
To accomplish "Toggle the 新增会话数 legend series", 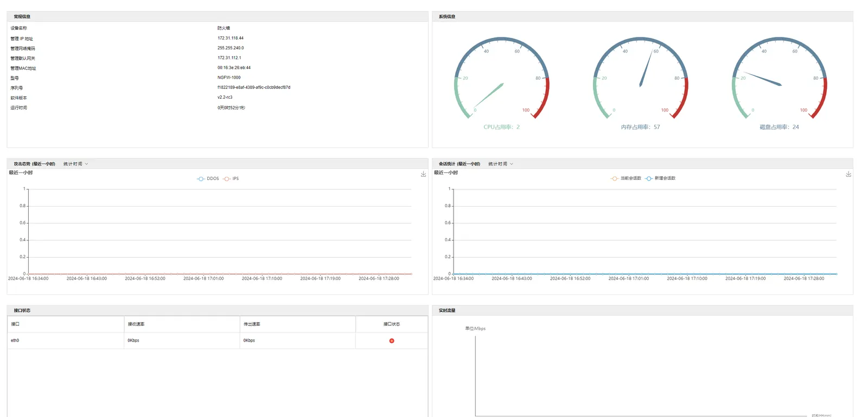I will [x=660, y=178].
